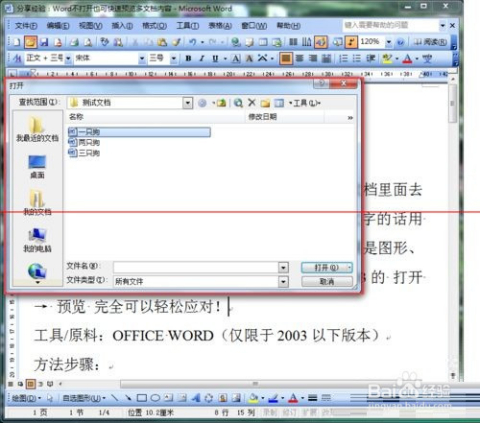Go to 我的文档 in places bar
The height and width of the screenshot is (423, 480).
(x=37, y=203)
